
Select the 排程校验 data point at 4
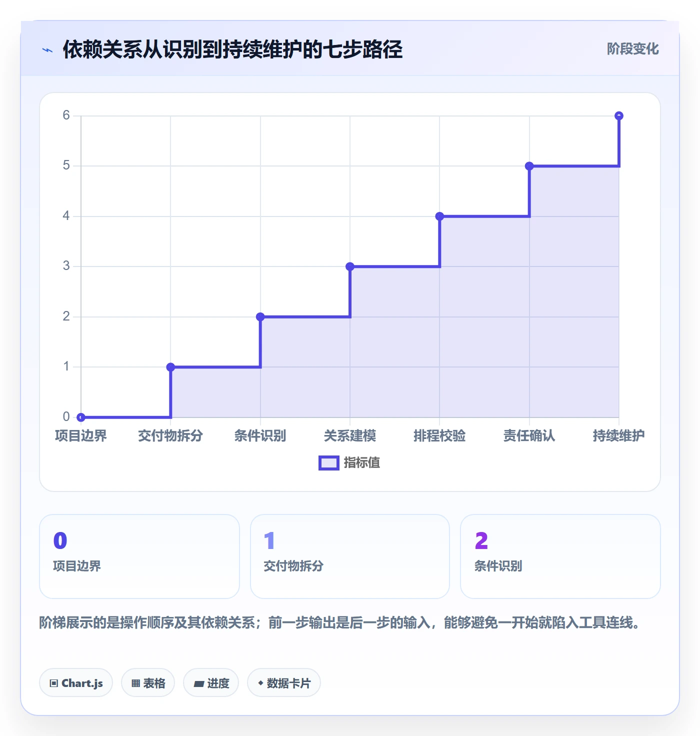coord(439,216)
